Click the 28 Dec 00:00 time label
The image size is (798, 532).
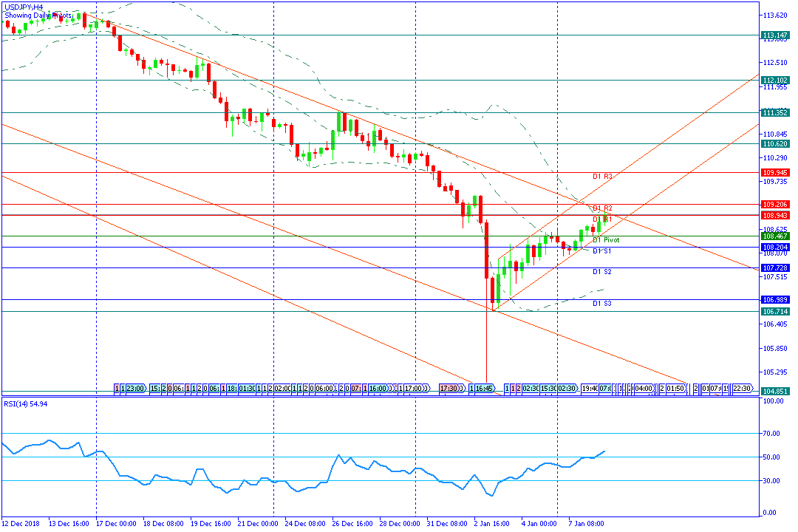[x=400, y=524]
